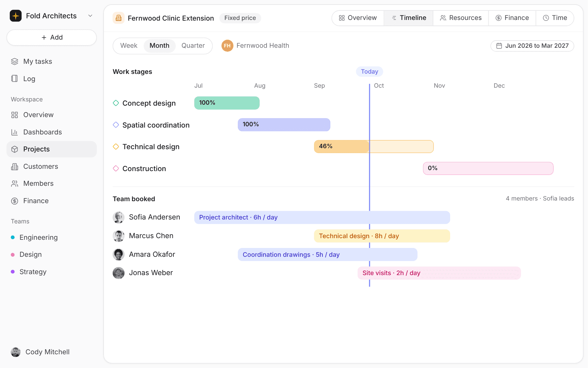
Task: Go to the Resources tab
Action: pyautogui.click(x=461, y=18)
